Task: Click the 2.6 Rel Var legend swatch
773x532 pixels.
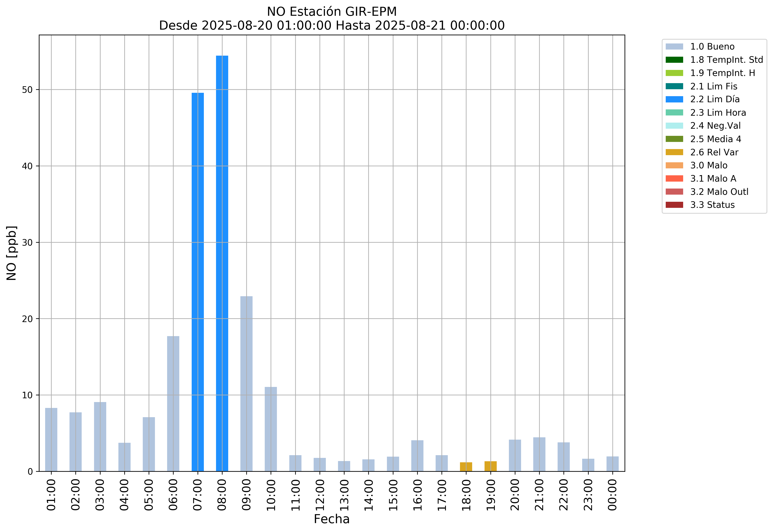Action: [x=674, y=152]
